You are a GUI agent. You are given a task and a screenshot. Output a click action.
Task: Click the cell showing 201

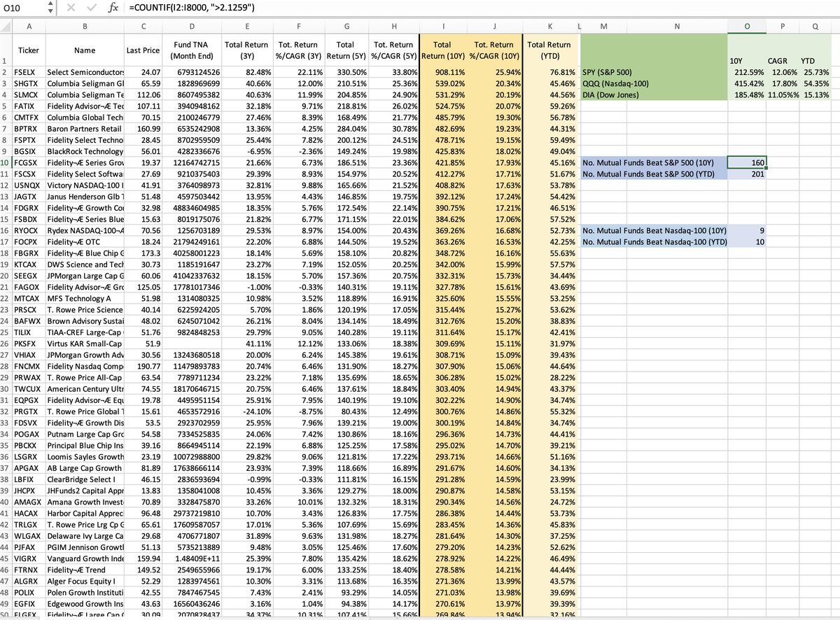click(747, 174)
